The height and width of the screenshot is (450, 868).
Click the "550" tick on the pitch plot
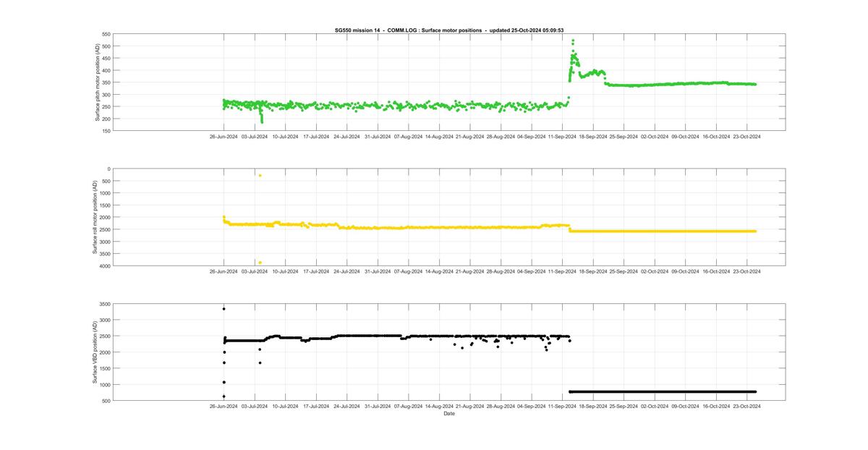tap(106, 34)
